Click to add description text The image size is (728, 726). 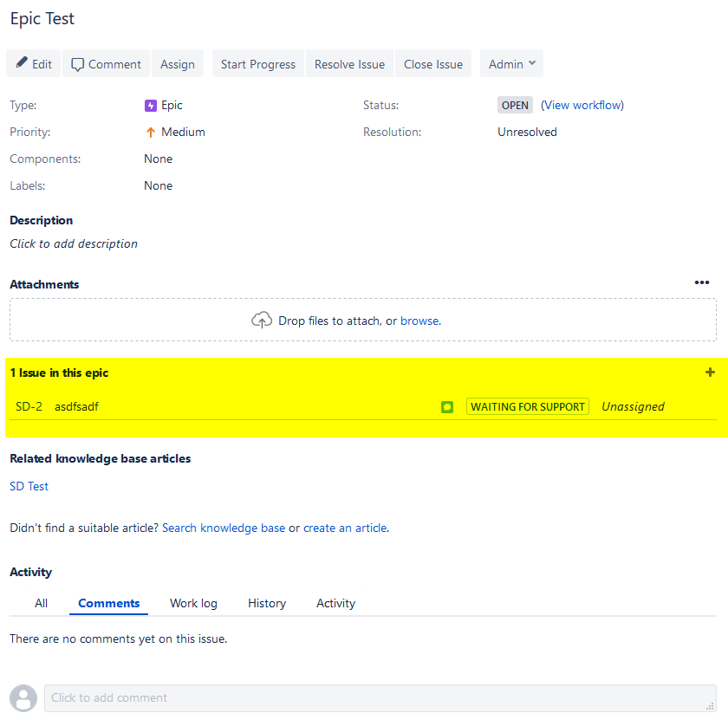tap(74, 243)
